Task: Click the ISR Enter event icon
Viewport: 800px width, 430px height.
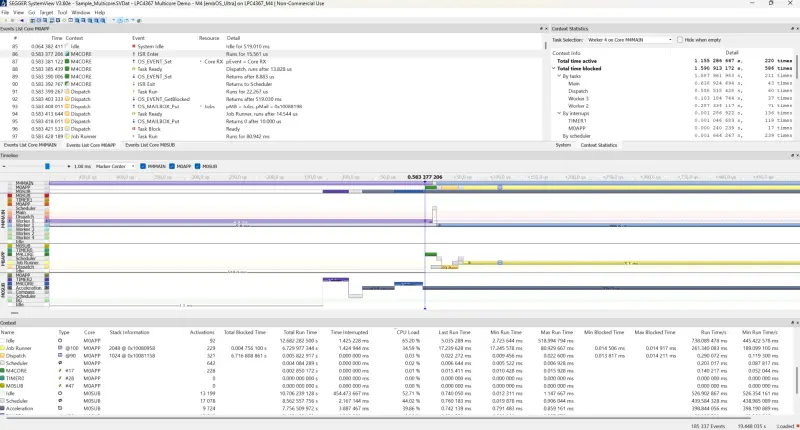Action: 134,54
